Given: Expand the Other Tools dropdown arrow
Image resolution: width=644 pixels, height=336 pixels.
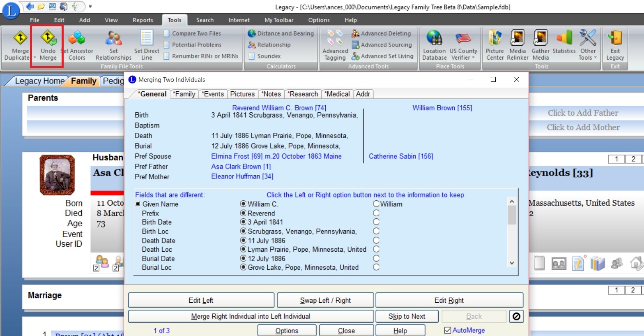Looking at the screenshot, I should click(x=595, y=58).
